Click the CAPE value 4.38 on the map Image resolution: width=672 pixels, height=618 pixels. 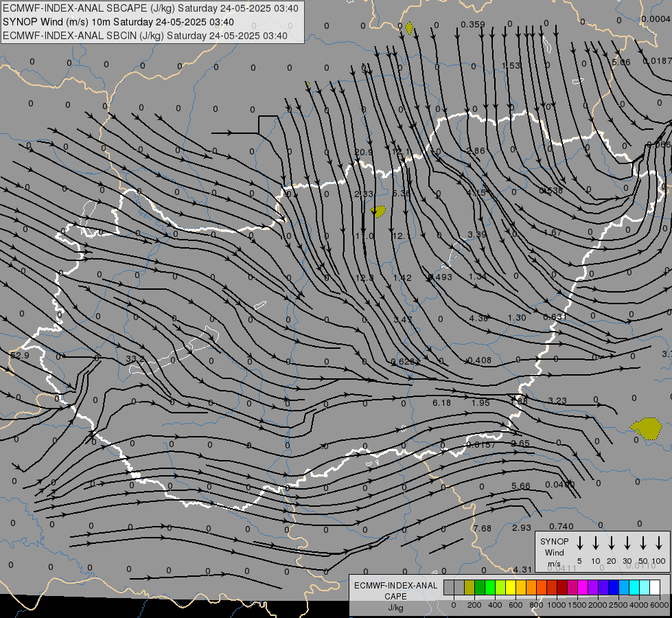478,318
